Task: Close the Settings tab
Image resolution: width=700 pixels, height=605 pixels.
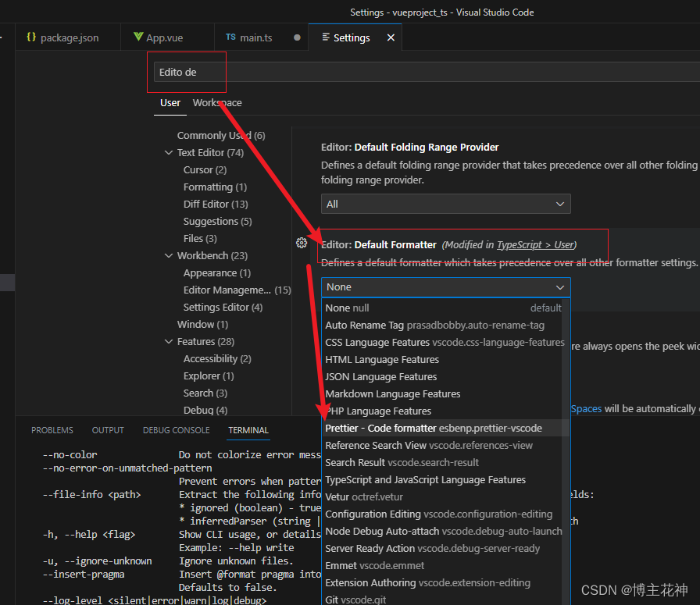Action: tap(391, 37)
